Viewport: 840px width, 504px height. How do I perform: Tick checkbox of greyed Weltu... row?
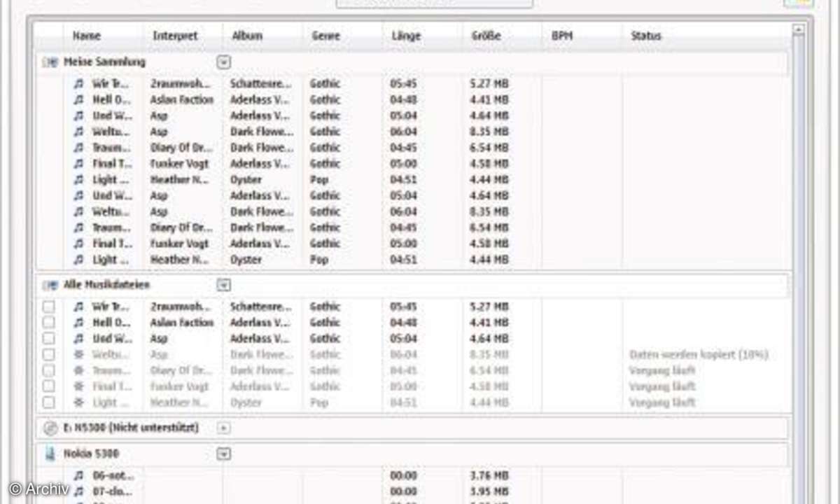click(48, 355)
